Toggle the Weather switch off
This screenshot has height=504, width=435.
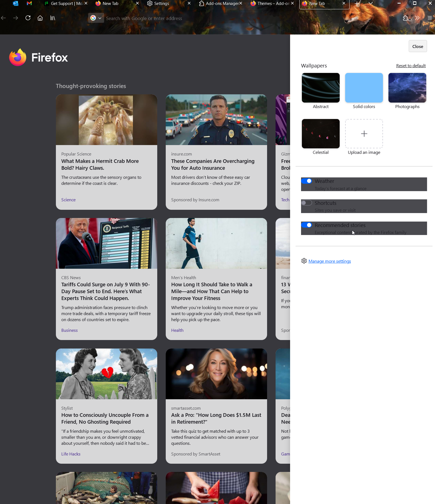(307, 181)
